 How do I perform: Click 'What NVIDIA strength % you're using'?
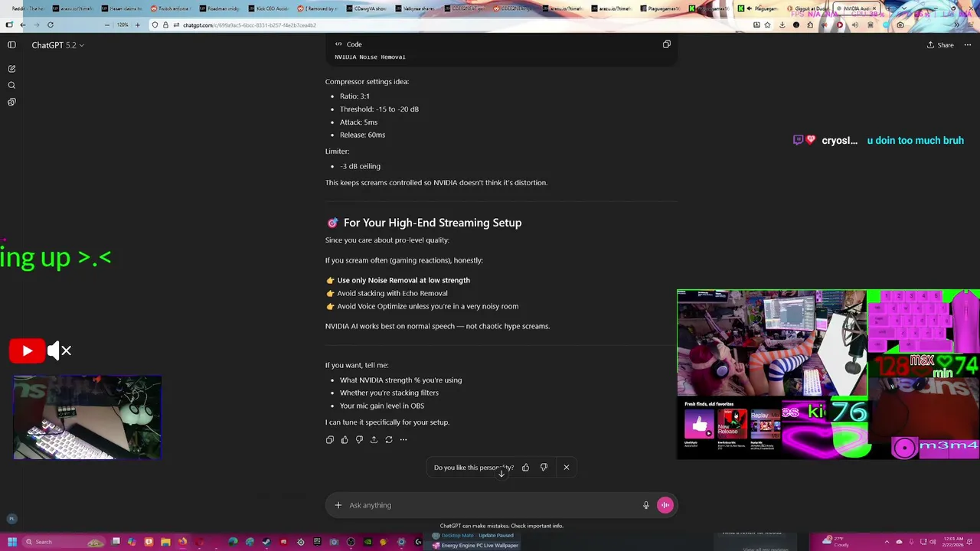click(400, 380)
